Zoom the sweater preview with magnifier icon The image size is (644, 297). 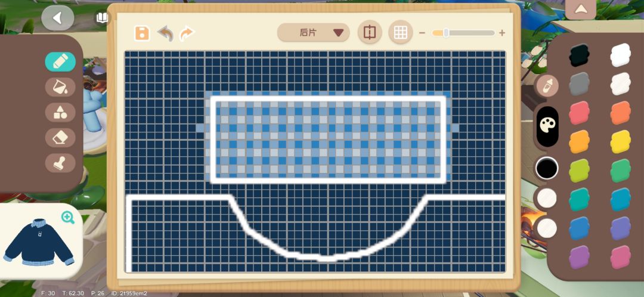coord(68,217)
